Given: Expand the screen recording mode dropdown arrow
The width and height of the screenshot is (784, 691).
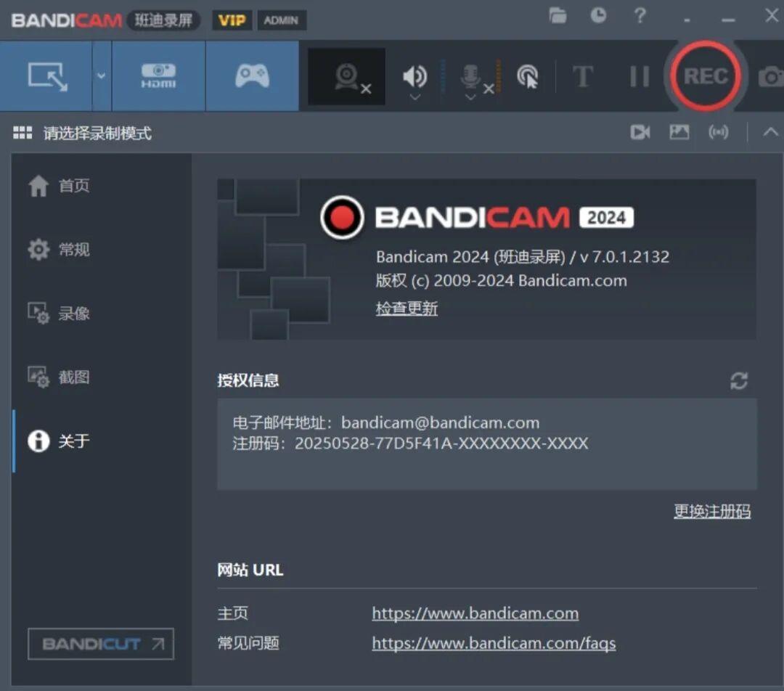Looking at the screenshot, I should tap(102, 76).
